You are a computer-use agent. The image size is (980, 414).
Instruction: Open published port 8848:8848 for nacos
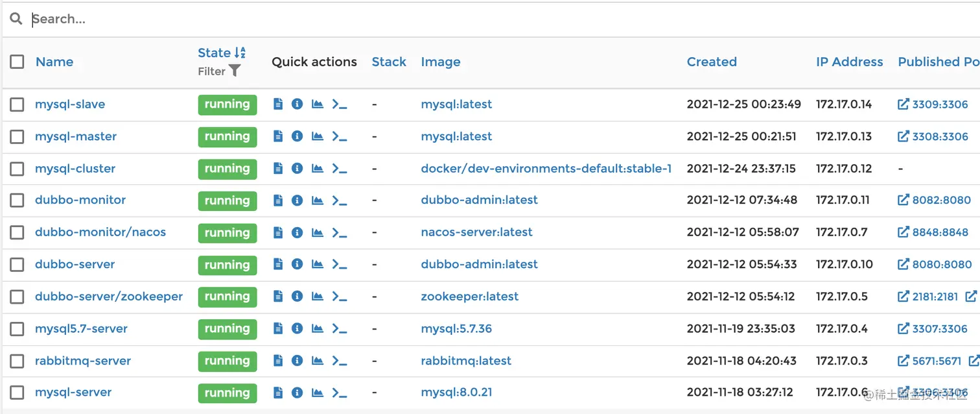point(940,232)
